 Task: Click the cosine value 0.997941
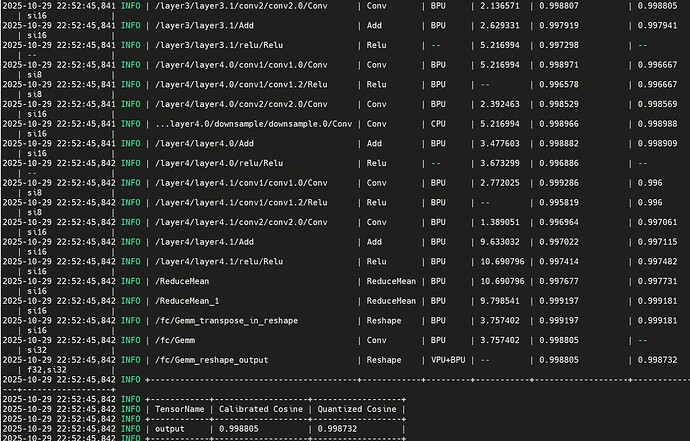coord(657,26)
